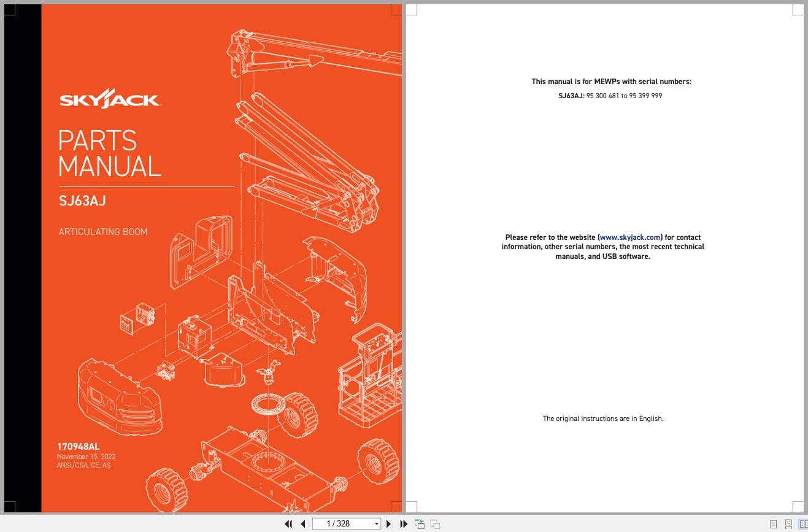Select the SJ63AJ serial number line
Image resolution: width=808 pixels, height=532 pixels.
(610, 96)
